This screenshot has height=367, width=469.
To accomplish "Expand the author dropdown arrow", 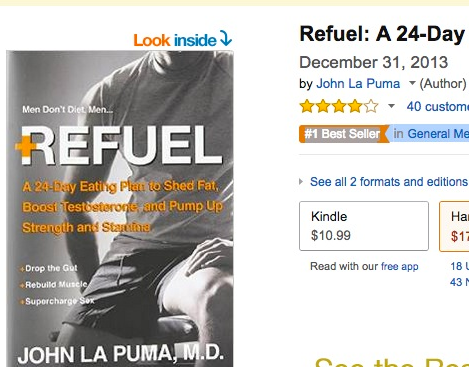I will pos(412,83).
